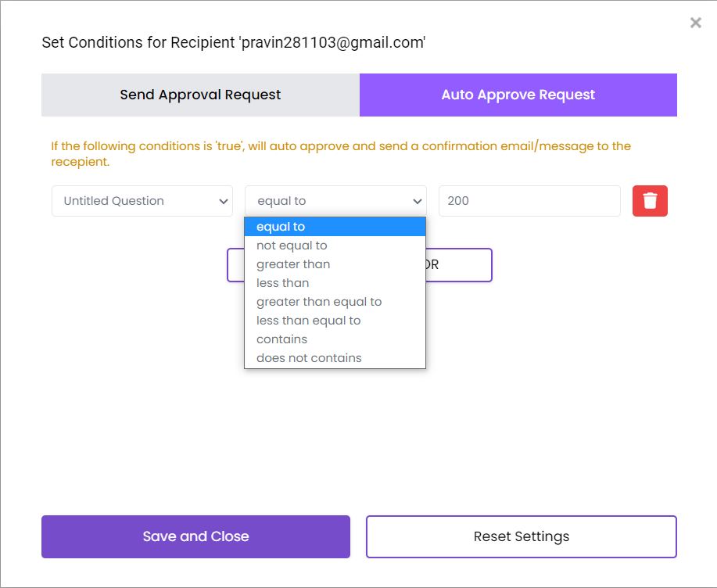Image resolution: width=717 pixels, height=588 pixels.
Task: Switch to the Send Approval Request tab
Action: click(x=199, y=94)
